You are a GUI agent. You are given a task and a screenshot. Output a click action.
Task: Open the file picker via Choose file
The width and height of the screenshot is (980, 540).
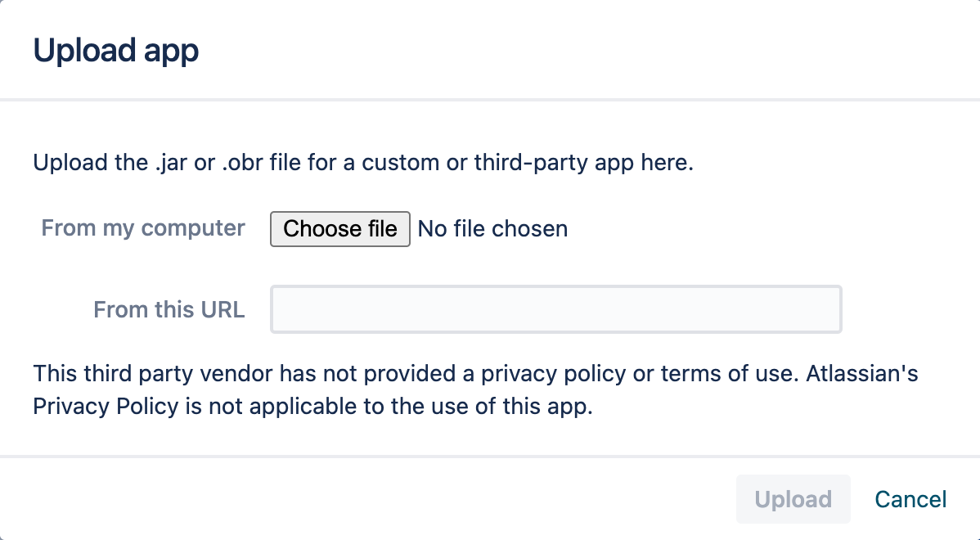click(339, 228)
